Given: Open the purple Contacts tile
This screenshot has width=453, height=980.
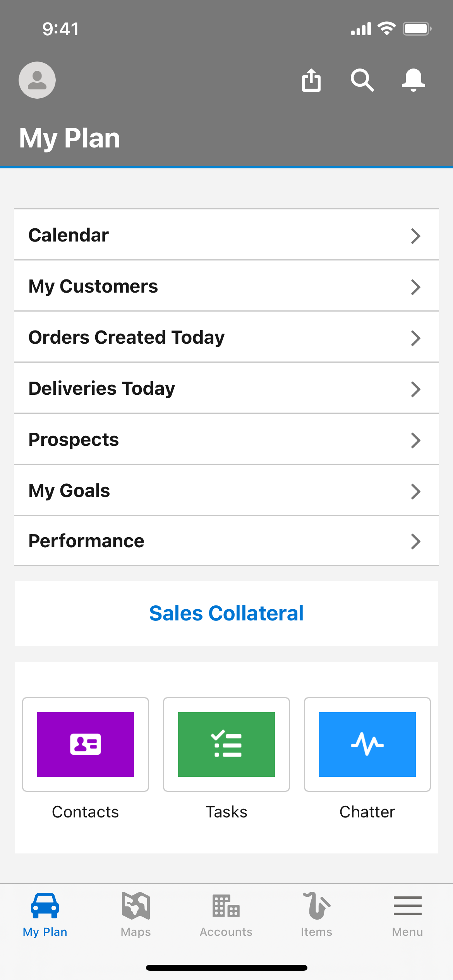Looking at the screenshot, I should (86, 744).
